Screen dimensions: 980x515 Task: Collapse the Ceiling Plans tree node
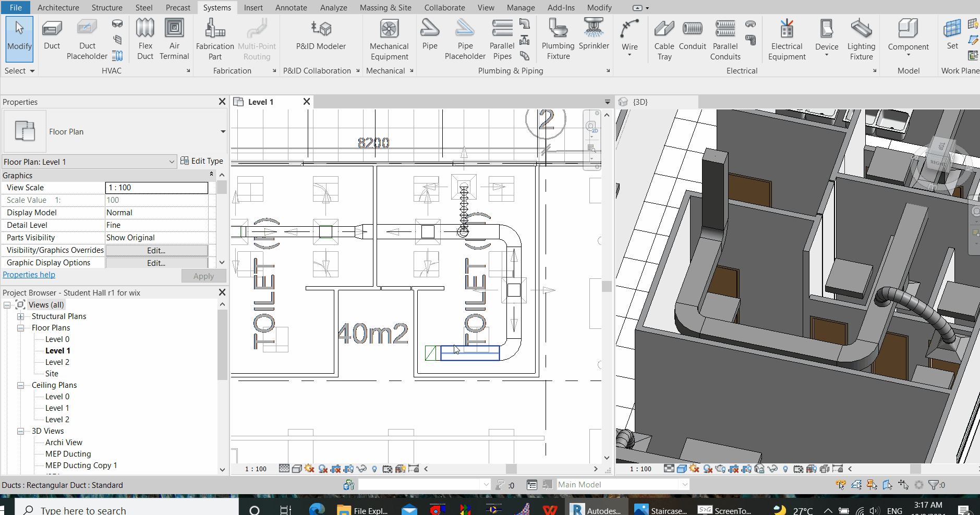20,385
